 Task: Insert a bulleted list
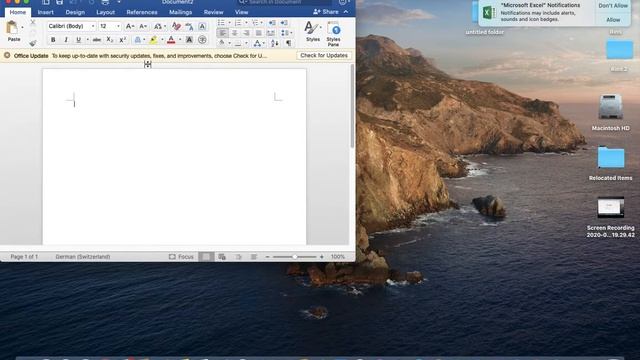(x=221, y=22)
